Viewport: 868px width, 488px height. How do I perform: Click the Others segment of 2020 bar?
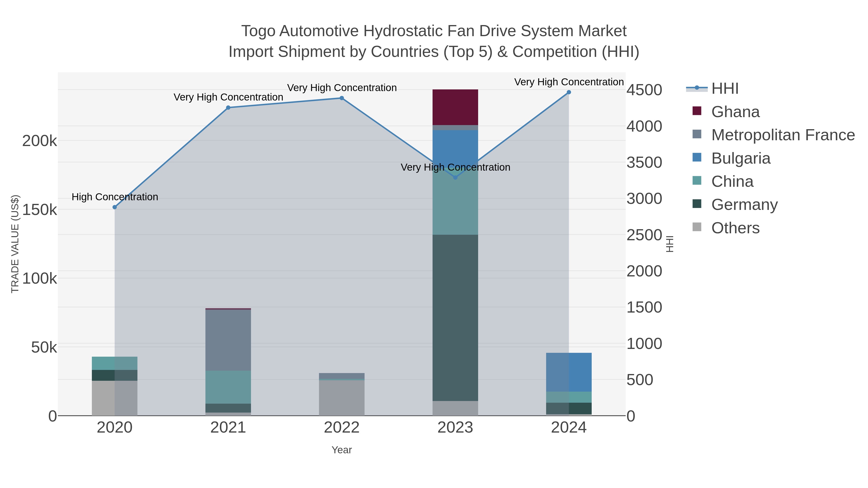(115, 398)
